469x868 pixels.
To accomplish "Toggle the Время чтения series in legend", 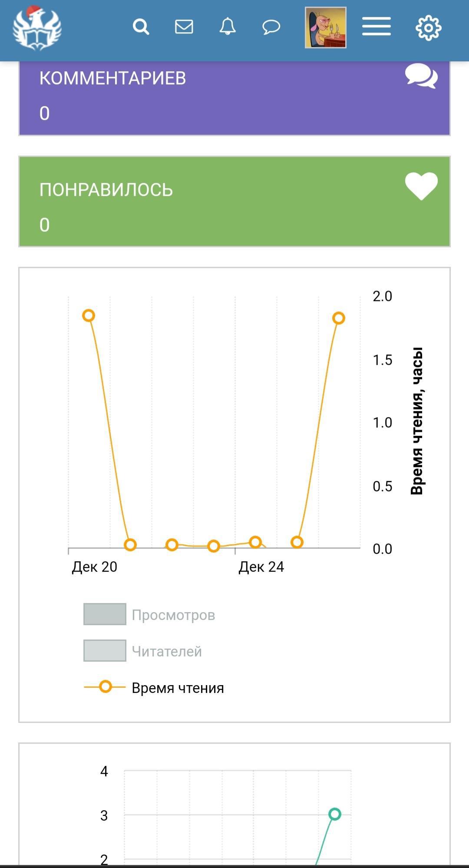I will pyautogui.click(x=178, y=688).
